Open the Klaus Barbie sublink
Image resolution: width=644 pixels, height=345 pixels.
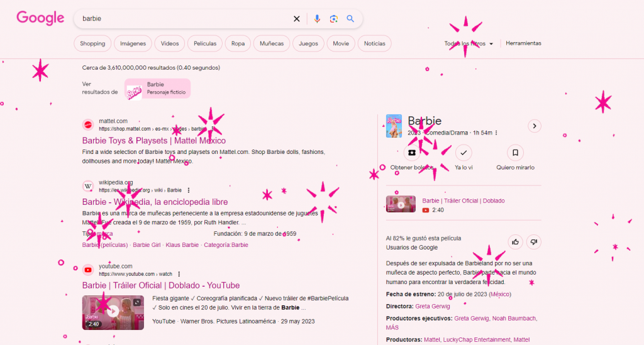pos(182,245)
